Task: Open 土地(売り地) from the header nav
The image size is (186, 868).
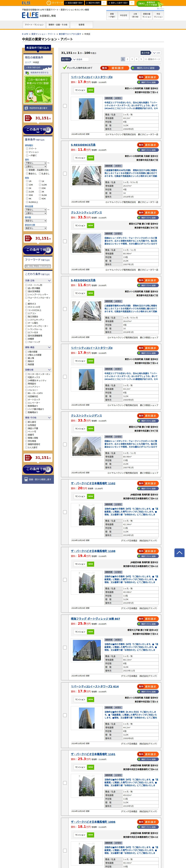Action: tap(135, 15)
